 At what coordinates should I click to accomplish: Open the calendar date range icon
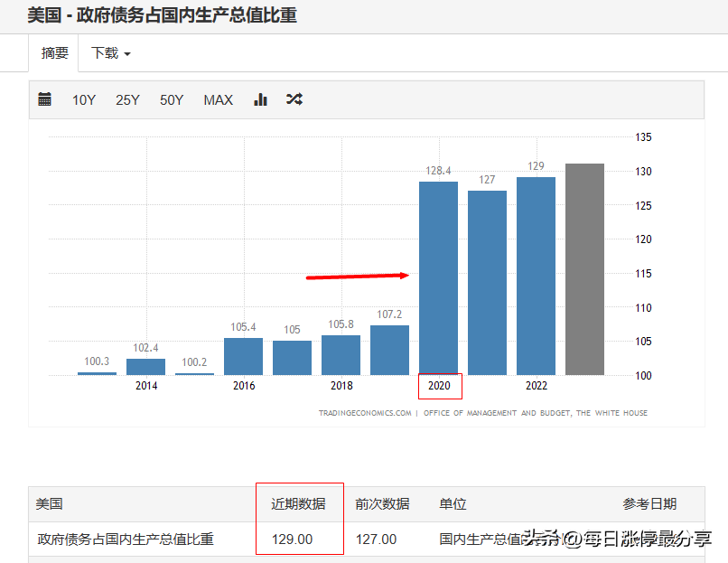click(44, 99)
